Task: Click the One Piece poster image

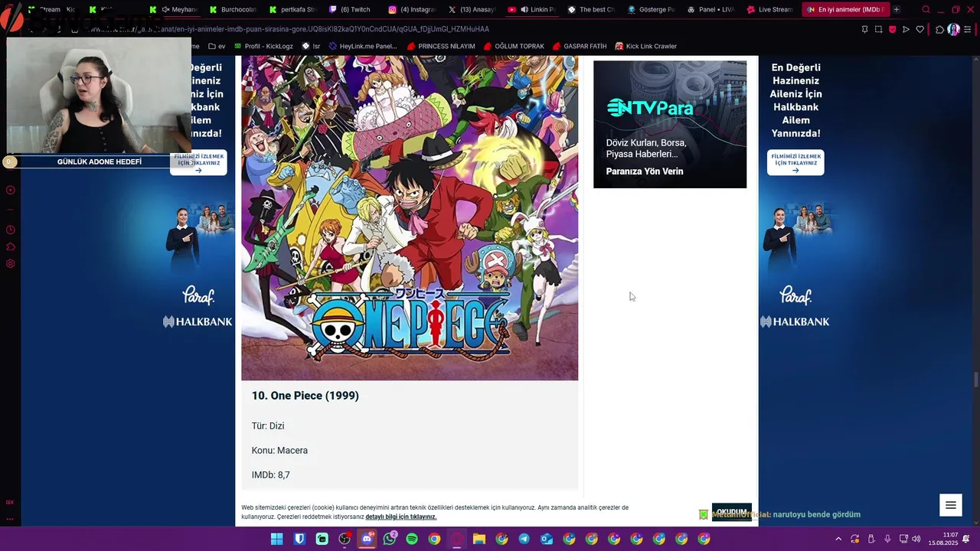Action: 410,218
